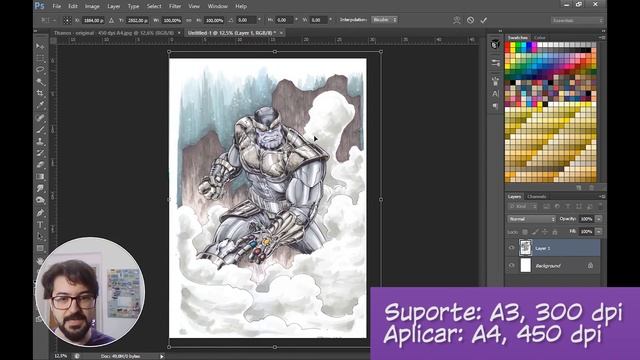Viewport: 640px width, 360px height.
Task: Hide the Background layer eye icon
Action: (x=511, y=265)
